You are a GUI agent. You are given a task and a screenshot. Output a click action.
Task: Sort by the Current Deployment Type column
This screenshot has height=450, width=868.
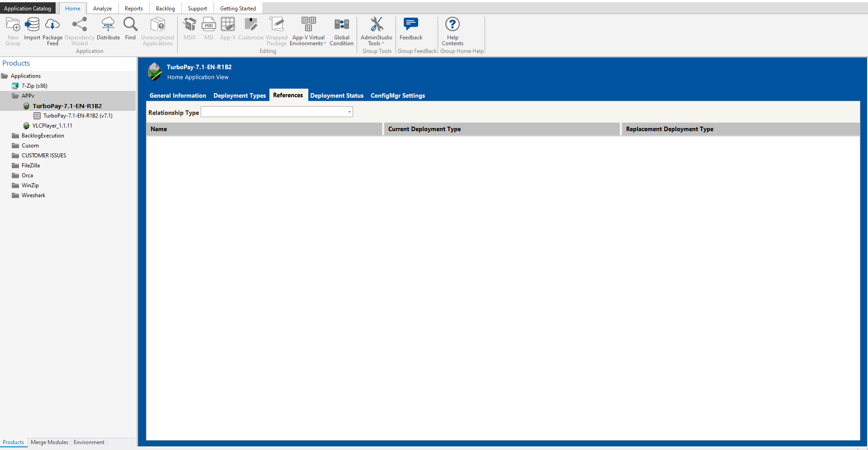coord(501,129)
